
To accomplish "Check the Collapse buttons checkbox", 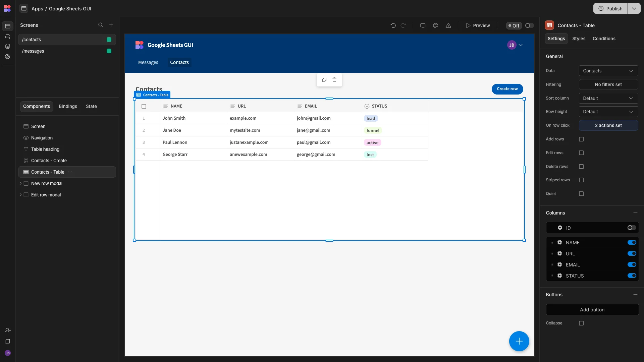I will [x=581, y=323].
